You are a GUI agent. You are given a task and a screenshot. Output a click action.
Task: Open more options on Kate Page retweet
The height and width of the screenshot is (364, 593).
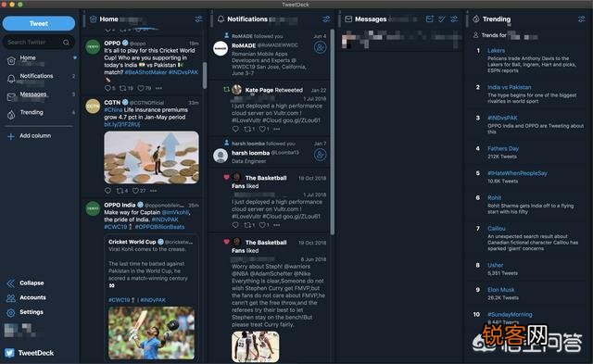[277, 130]
